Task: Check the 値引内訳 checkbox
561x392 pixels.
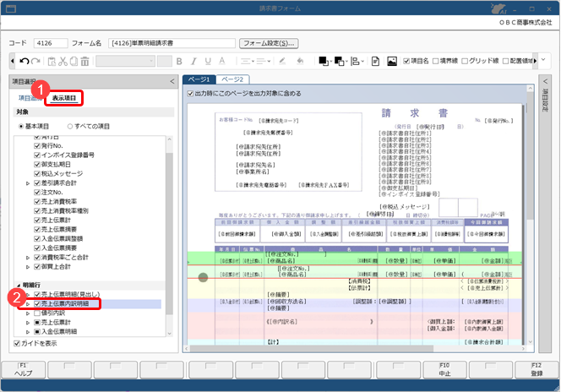Action: point(37,313)
